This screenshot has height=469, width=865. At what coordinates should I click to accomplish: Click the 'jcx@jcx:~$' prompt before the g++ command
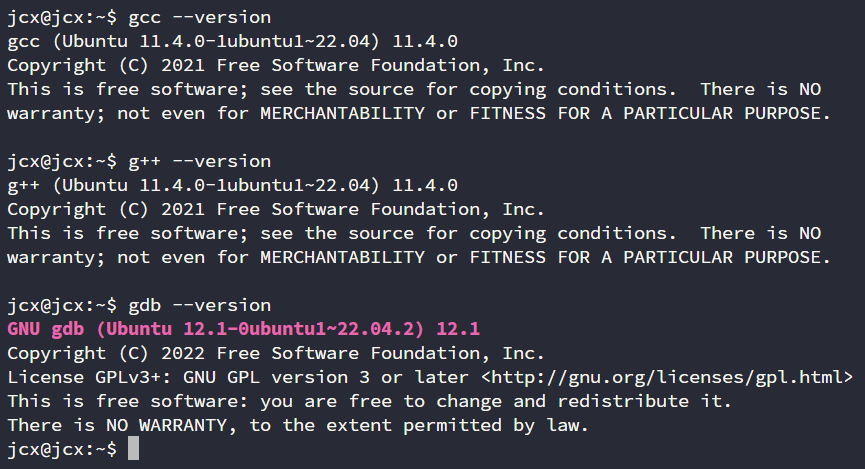click(61, 161)
